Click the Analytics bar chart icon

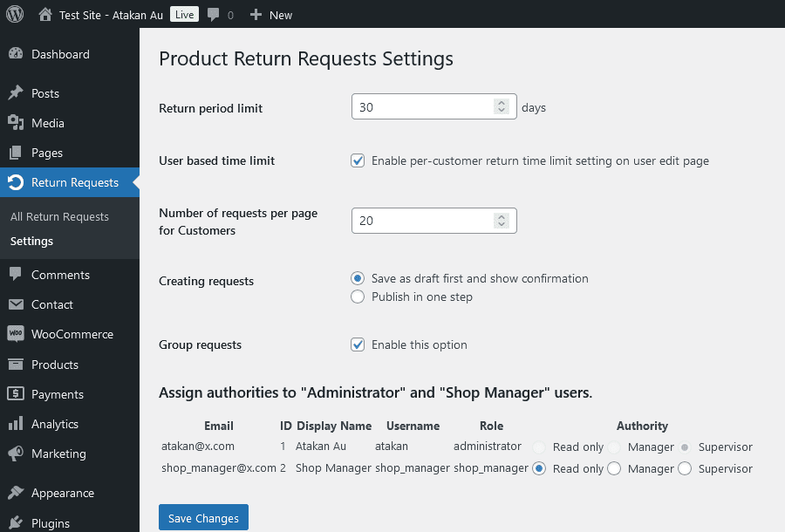click(16, 423)
